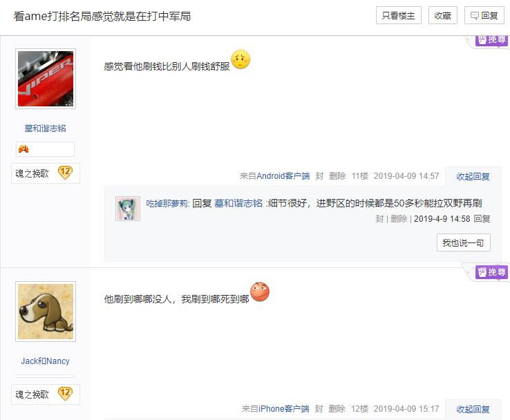This screenshot has height=420, width=510.
Task: Open the beagle dog avatar of Jack和Nancy
Action: (46, 312)
